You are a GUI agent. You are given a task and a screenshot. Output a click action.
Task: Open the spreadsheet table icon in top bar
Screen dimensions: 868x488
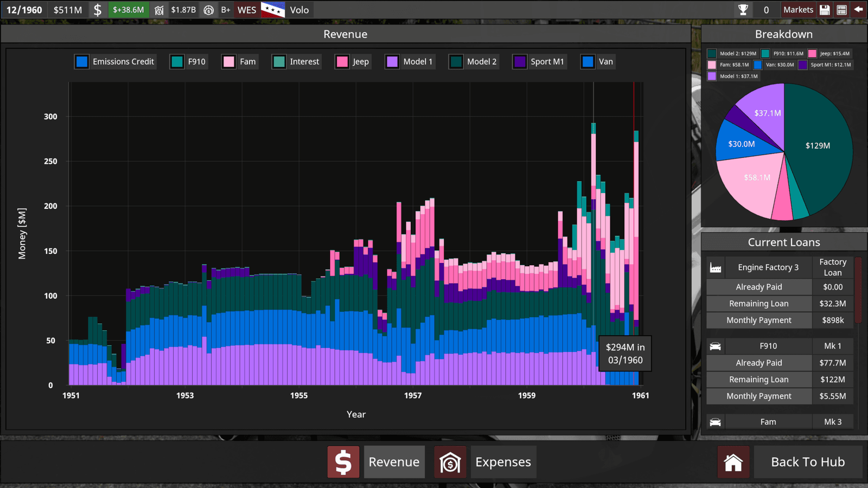[841, 10]
